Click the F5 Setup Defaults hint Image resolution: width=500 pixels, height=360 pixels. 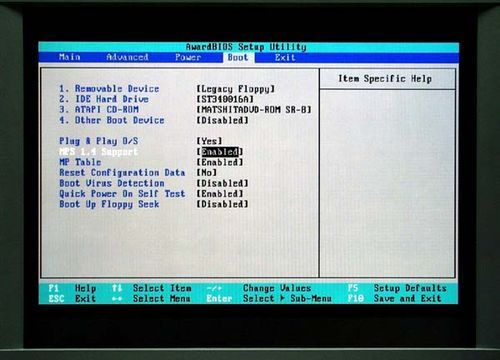point(397,288)
